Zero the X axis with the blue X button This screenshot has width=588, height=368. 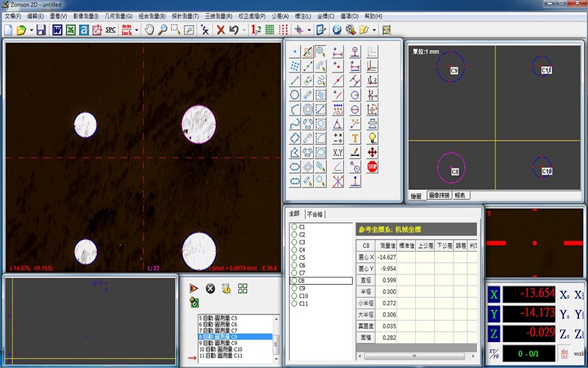pyautogui.click(x=494, y=295)
